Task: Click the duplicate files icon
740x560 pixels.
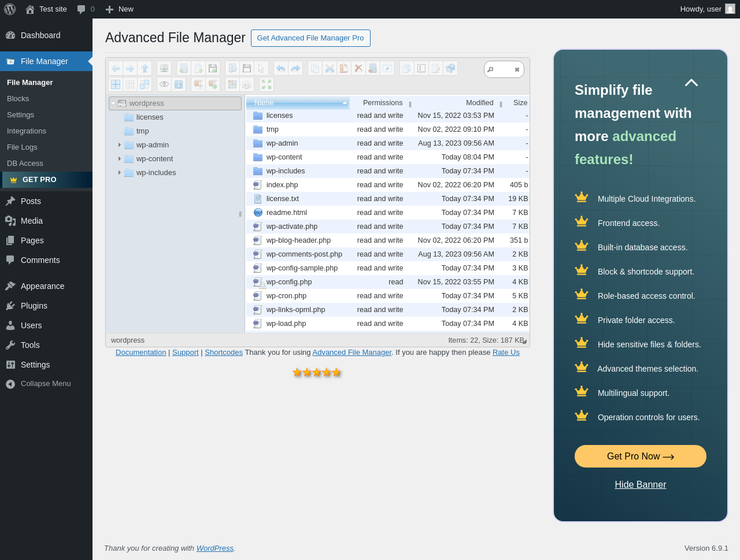Action: click(407, 68)
